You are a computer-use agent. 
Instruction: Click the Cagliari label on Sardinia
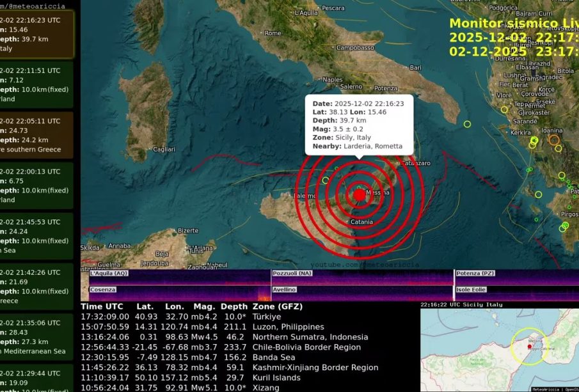click(x=164, y=150)
